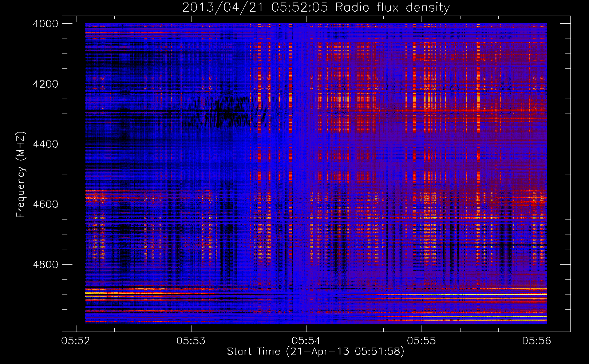Select the 4600 frequency axis label

coord(46,204)
